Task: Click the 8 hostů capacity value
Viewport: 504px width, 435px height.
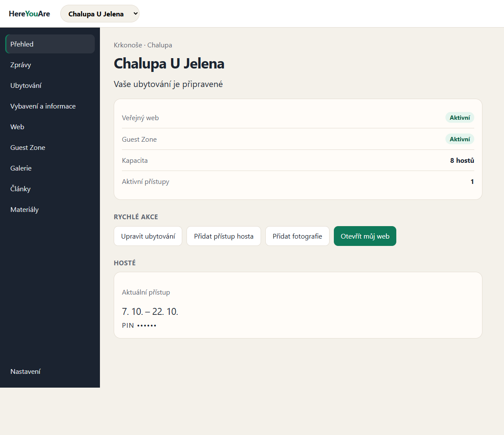Action: (462, 160)
